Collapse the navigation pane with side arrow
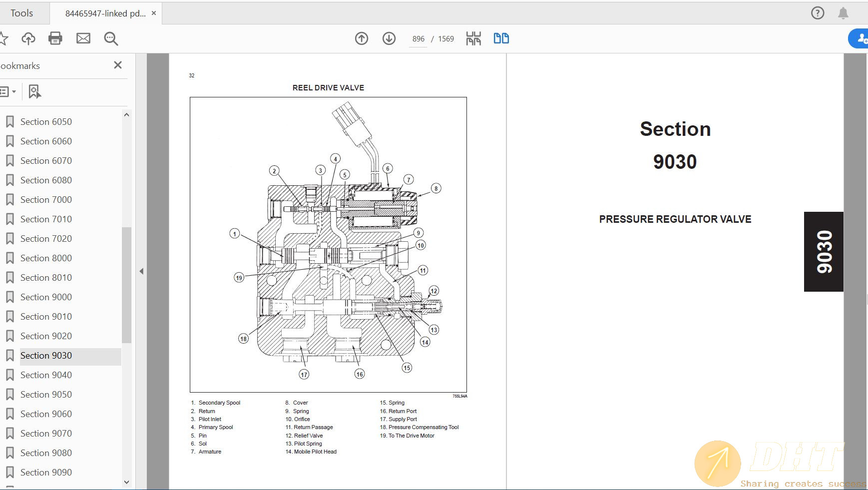Screen dimensions: 868x490 tap(141, 271)
